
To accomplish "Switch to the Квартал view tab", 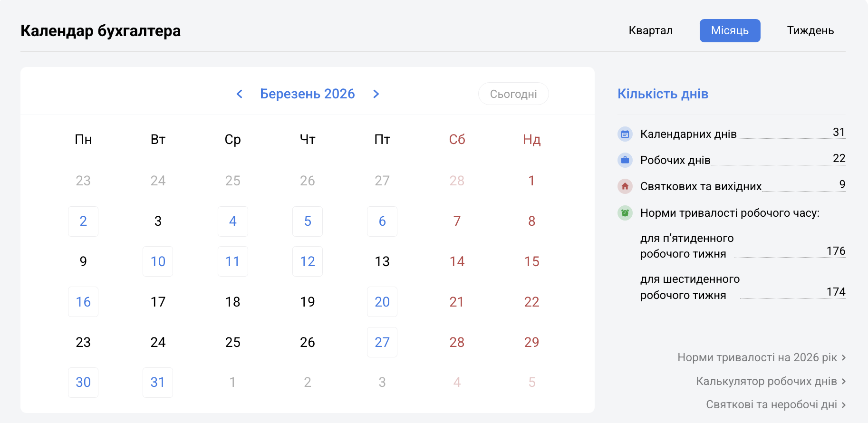I will point(650,30).
